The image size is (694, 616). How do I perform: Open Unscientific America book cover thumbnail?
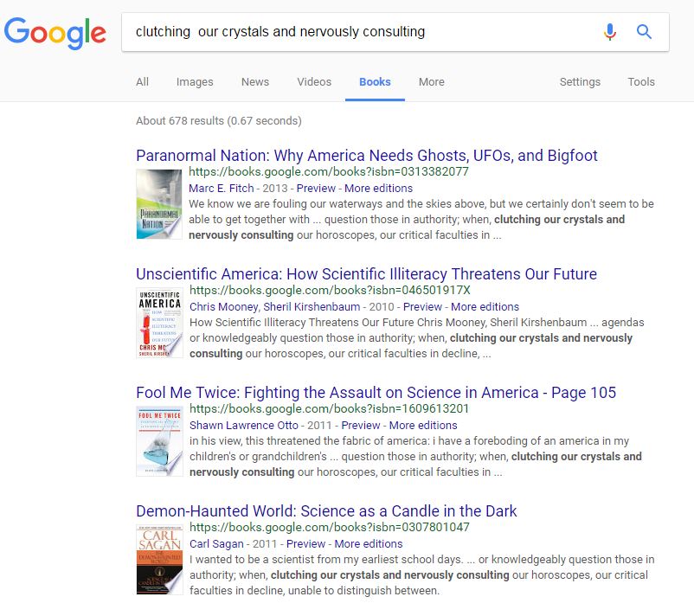[x=159, y=323]
